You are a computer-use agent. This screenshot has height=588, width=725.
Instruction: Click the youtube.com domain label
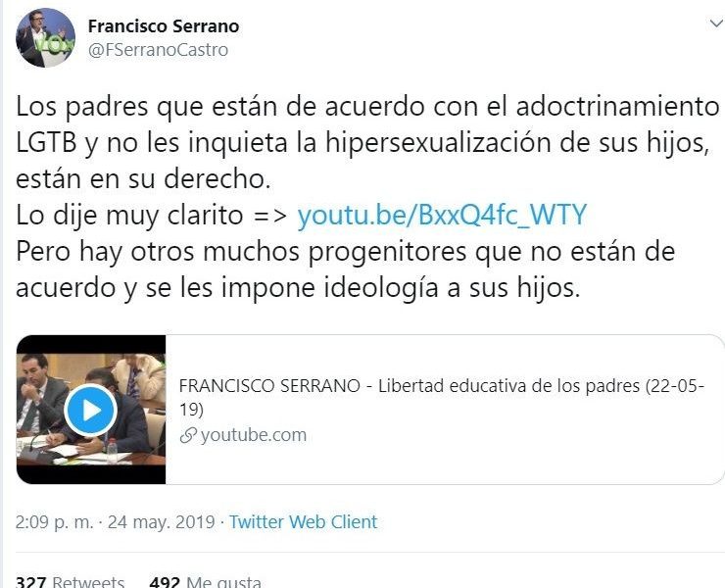pyautogui.click(x=254, y=435)
